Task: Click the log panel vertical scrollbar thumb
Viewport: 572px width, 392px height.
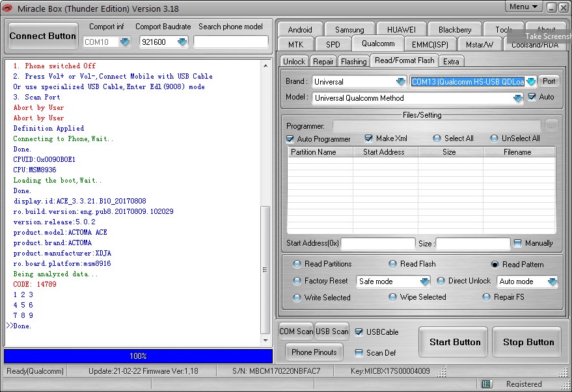Action: 266,270
